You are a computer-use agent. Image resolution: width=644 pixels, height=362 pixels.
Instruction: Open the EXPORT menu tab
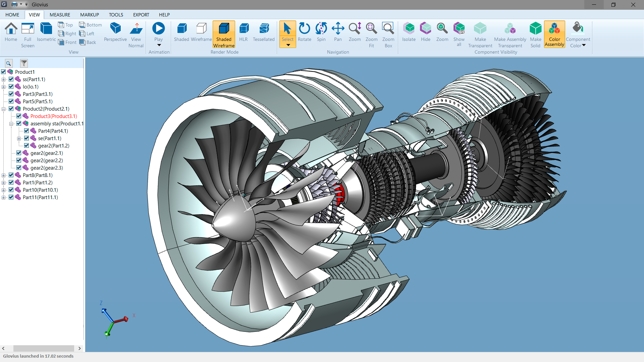click(141, 15)
